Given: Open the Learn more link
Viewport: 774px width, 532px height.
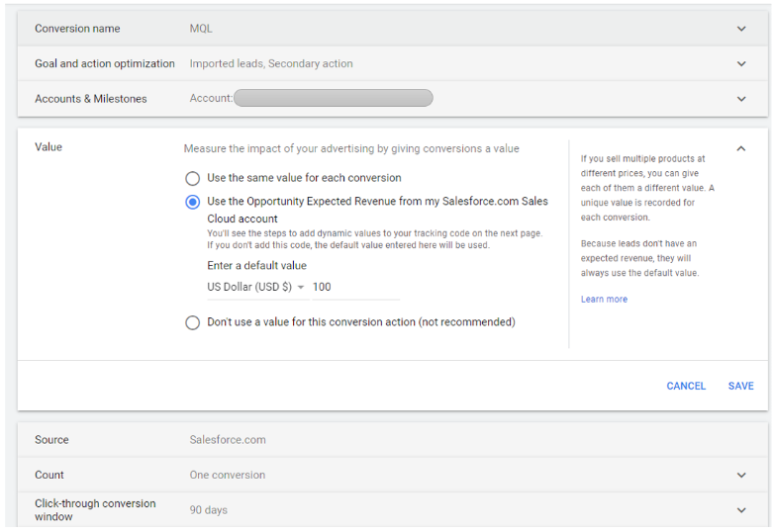Looking at the screenshot, I should point(604,300).
